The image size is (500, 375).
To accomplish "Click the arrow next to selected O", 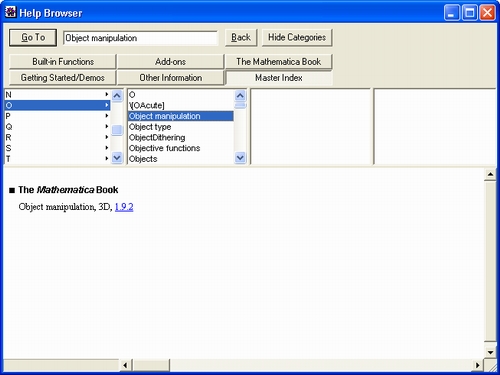I will click(107, 105).
